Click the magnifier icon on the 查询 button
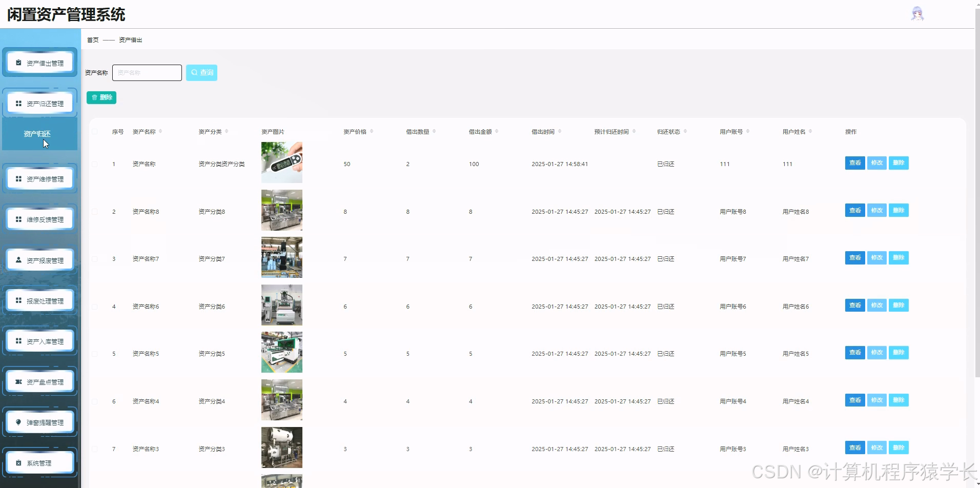The image size is (980, 488). 194,73
